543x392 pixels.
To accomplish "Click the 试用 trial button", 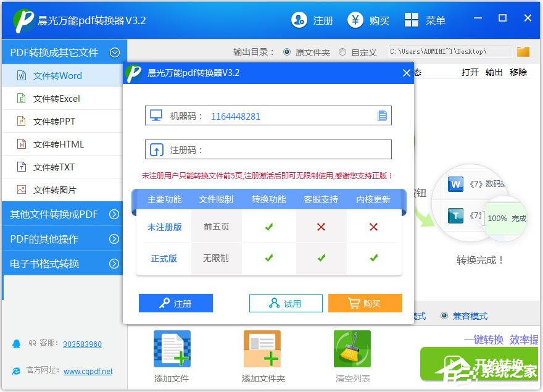I will tap(286, 303).
